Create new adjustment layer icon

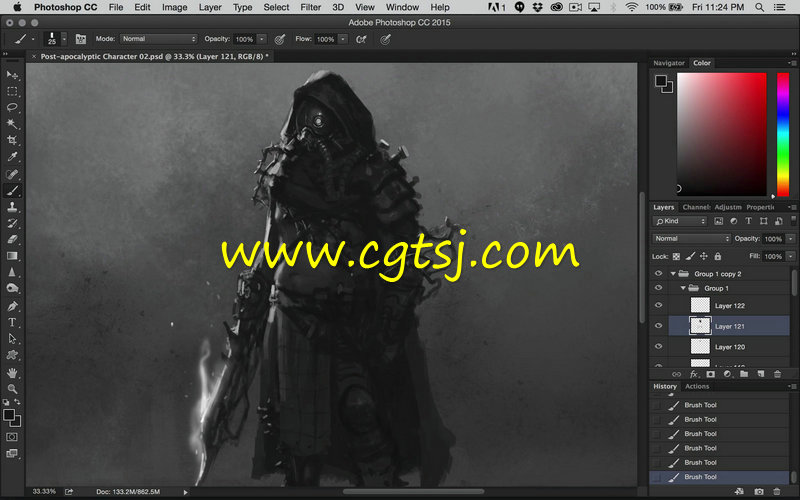728,374
